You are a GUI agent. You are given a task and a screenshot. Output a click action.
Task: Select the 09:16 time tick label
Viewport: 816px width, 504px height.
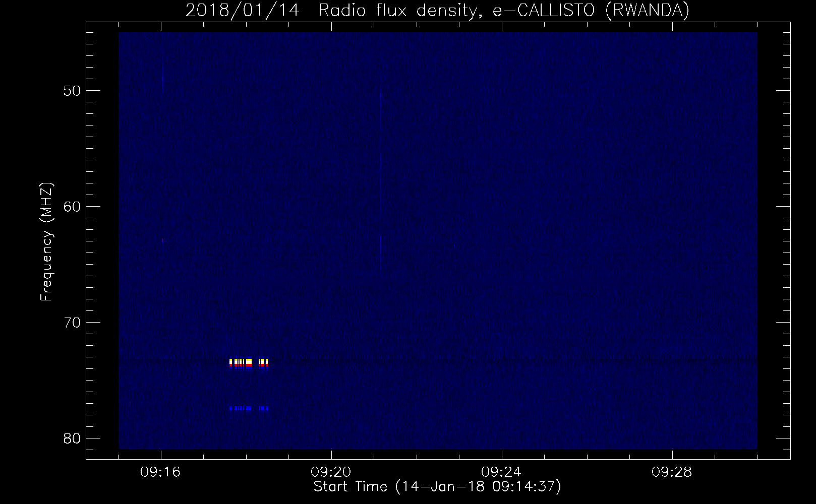[x=160, y=472]
